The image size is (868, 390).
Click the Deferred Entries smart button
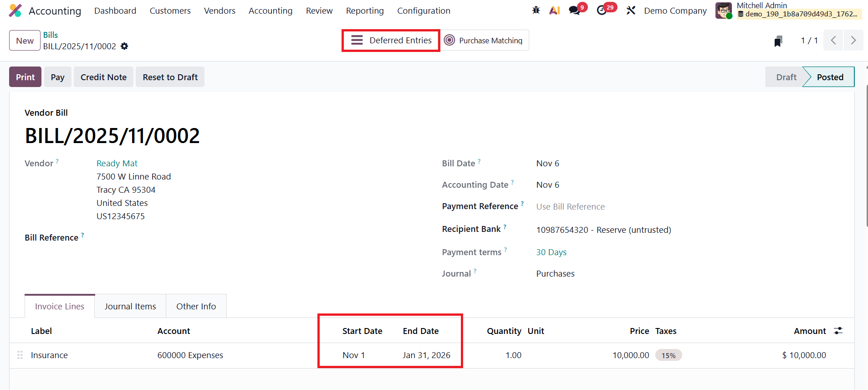391,41
